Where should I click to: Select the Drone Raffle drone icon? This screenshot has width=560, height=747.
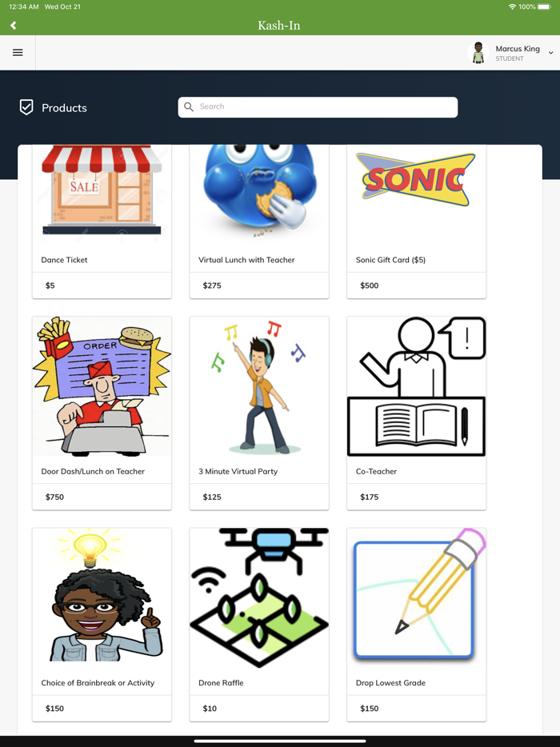(x=259, y=598)
